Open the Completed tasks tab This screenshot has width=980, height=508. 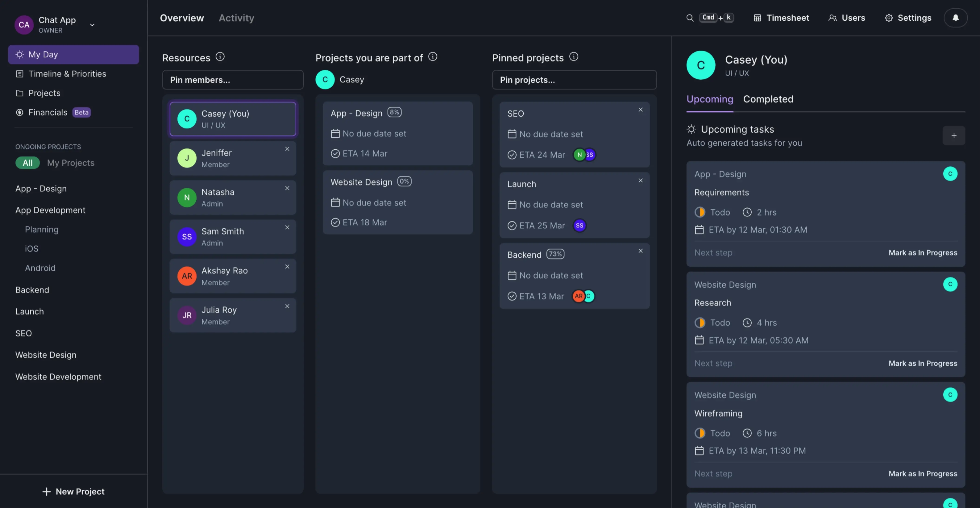[768, 99]
